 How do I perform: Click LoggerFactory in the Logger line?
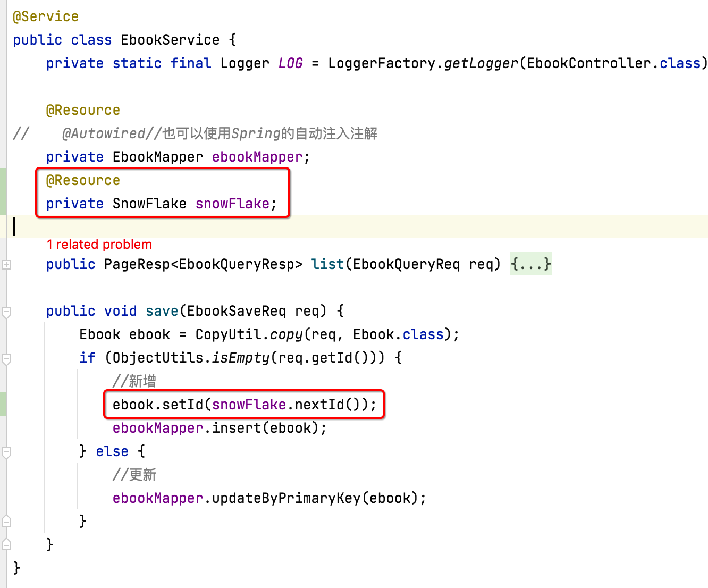click(382, 63)
